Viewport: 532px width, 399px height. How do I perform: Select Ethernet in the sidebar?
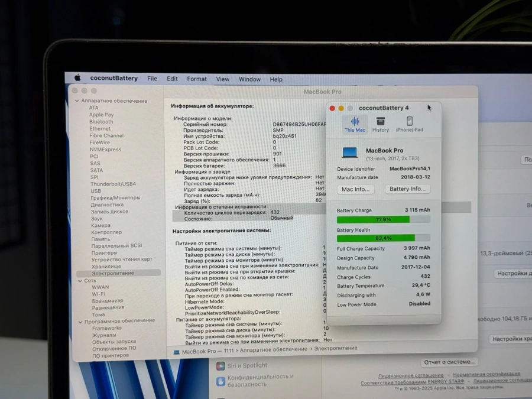coord(100,129)
